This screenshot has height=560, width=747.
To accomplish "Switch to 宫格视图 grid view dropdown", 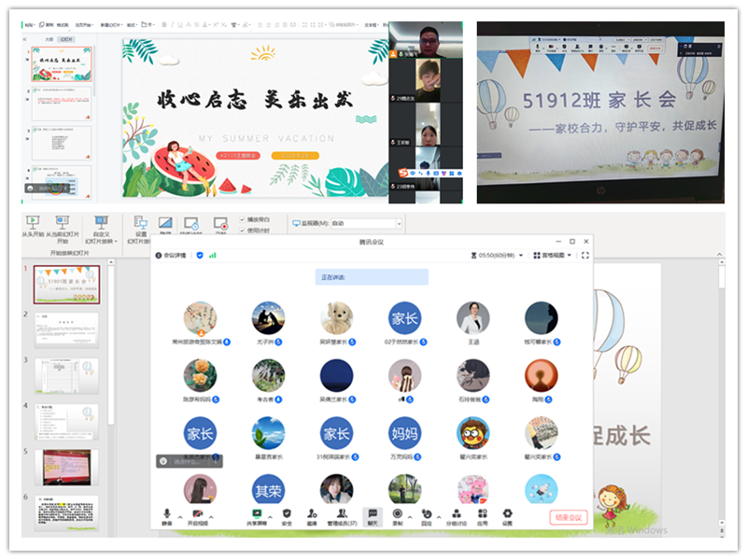I will coord(552,256).
